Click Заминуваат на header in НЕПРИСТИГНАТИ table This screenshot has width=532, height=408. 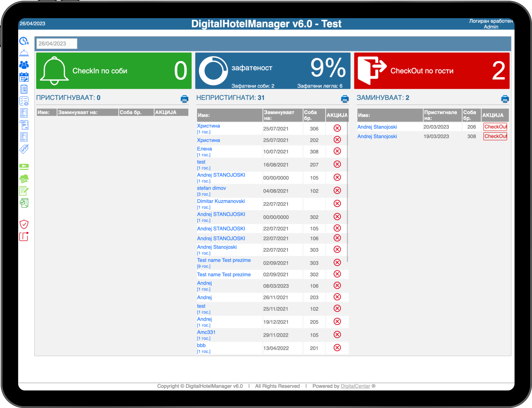pyautogui.click(x=283, y=115)
